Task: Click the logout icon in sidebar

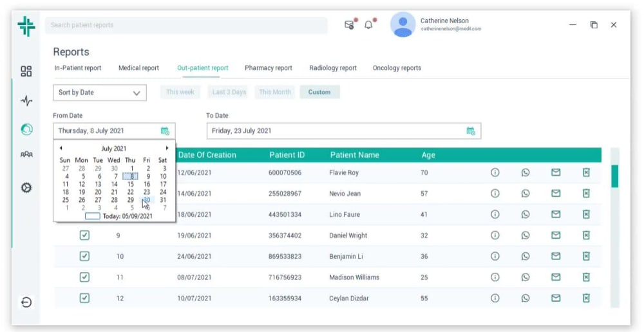Action: tap(26, 302)
